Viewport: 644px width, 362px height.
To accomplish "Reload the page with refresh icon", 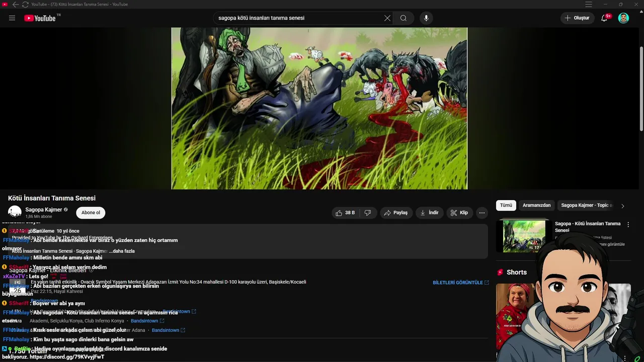I will [x=25, y=5].
